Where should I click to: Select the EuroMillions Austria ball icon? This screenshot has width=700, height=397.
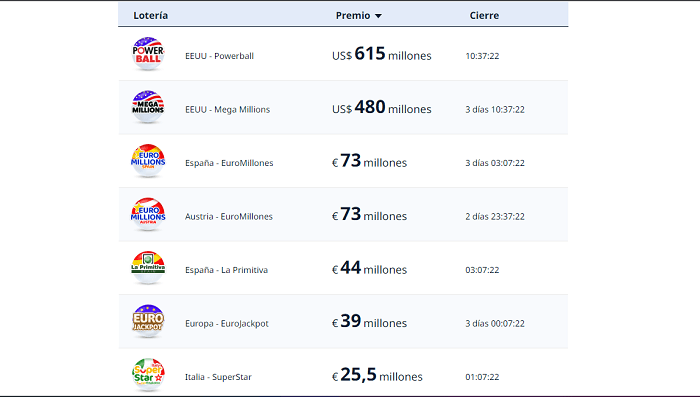click(x=148, y=214)
